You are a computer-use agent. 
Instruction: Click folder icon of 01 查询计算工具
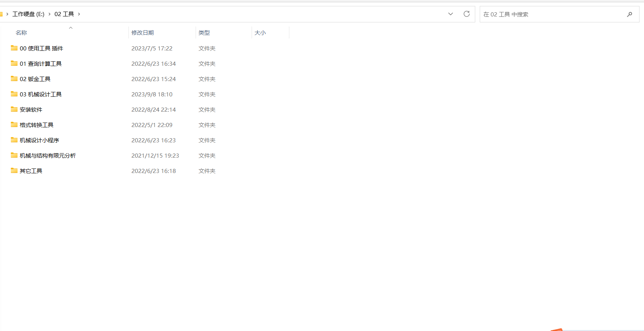(14, 64)
